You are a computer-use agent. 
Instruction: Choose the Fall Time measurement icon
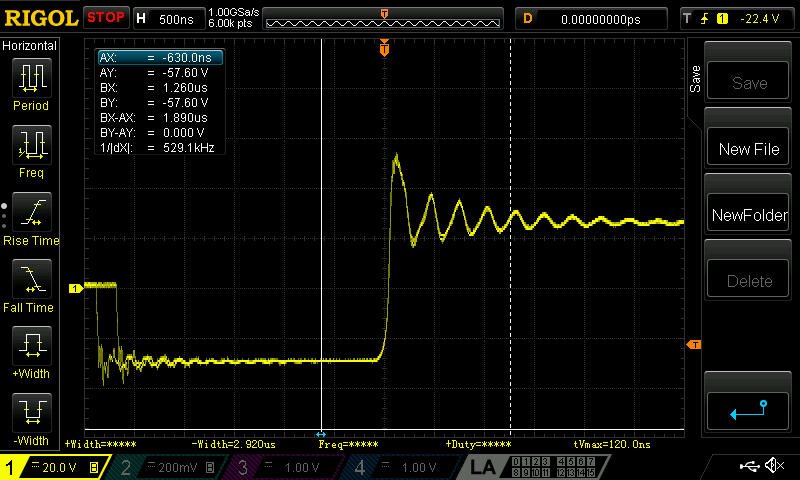[32, 279]
